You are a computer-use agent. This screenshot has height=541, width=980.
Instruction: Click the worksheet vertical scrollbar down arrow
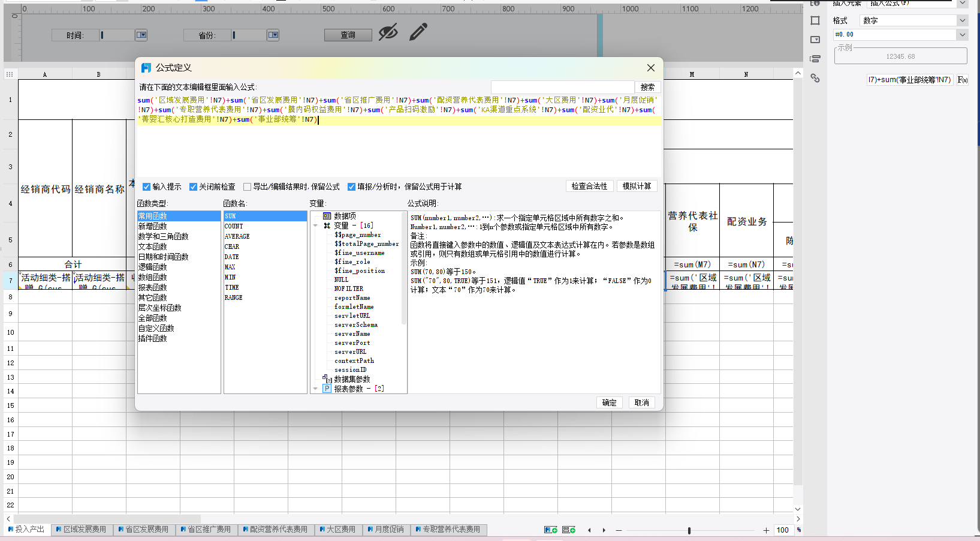click(798, 509)
